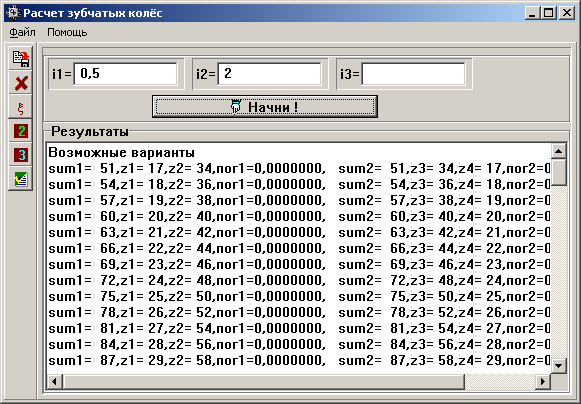
Task: Click the result line with sum1= 60
Action: 299,216
